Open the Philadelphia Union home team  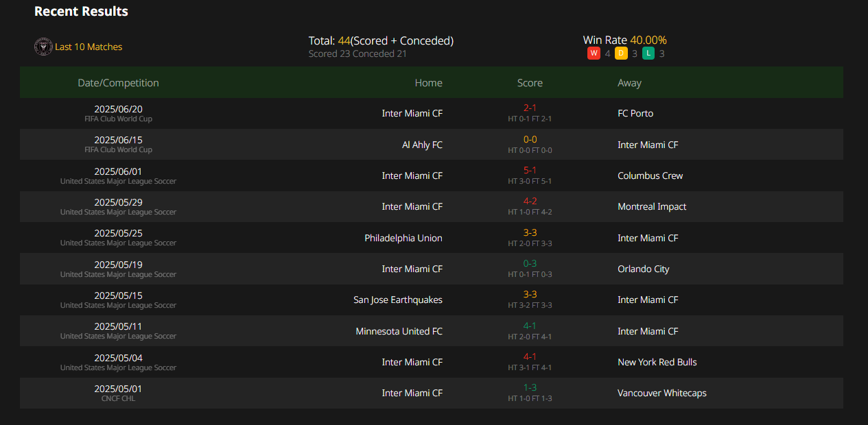pos(403,238)
